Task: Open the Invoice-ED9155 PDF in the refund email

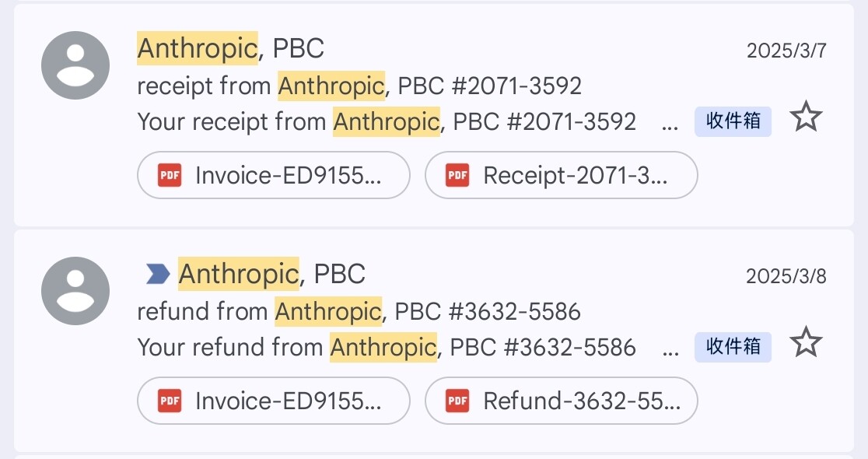Action: [x=274, y=401]
